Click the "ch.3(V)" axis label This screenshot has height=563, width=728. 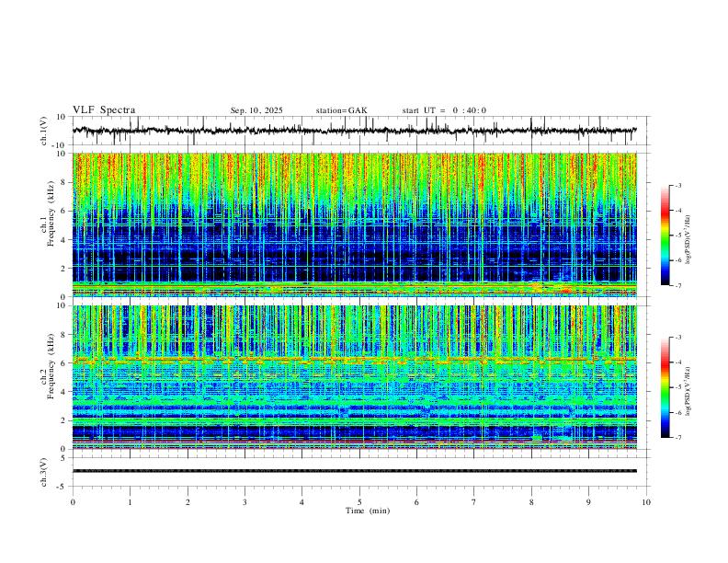coord(44,472)
